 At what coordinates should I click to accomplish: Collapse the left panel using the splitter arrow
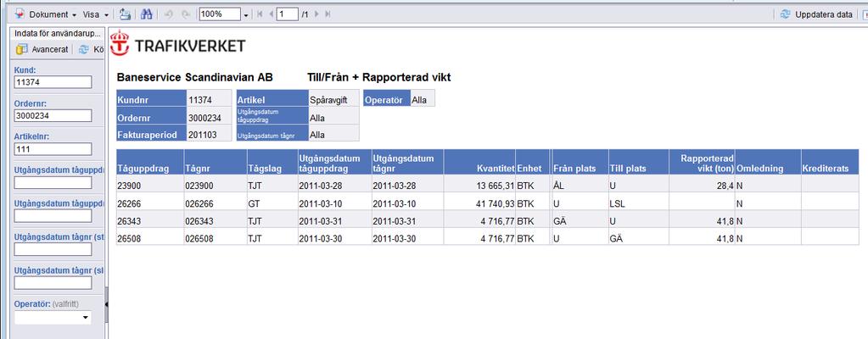click(106, 304)
